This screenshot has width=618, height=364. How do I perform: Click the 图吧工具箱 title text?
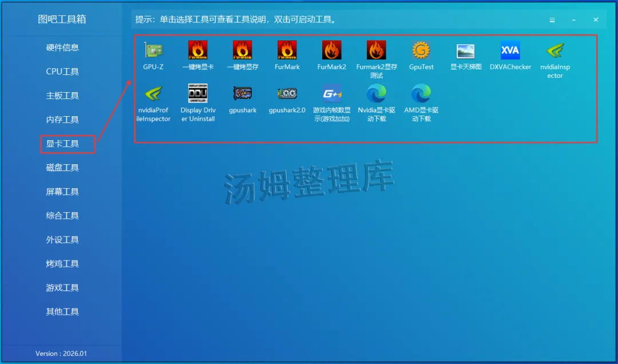coord(62,19)
